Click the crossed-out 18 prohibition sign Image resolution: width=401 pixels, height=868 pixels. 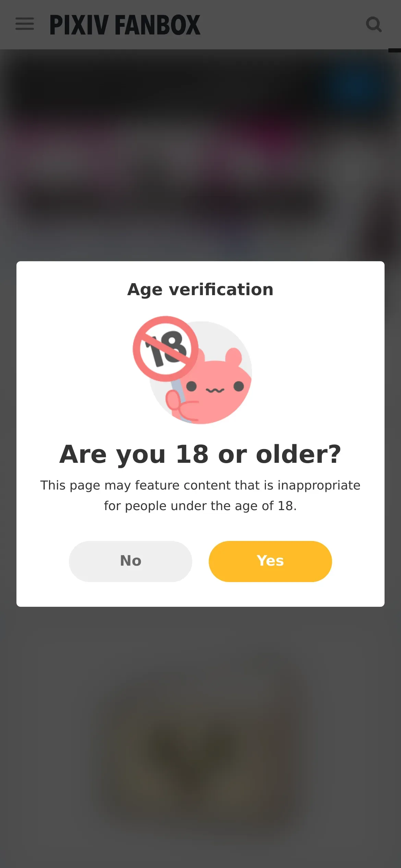pos(166,349)
